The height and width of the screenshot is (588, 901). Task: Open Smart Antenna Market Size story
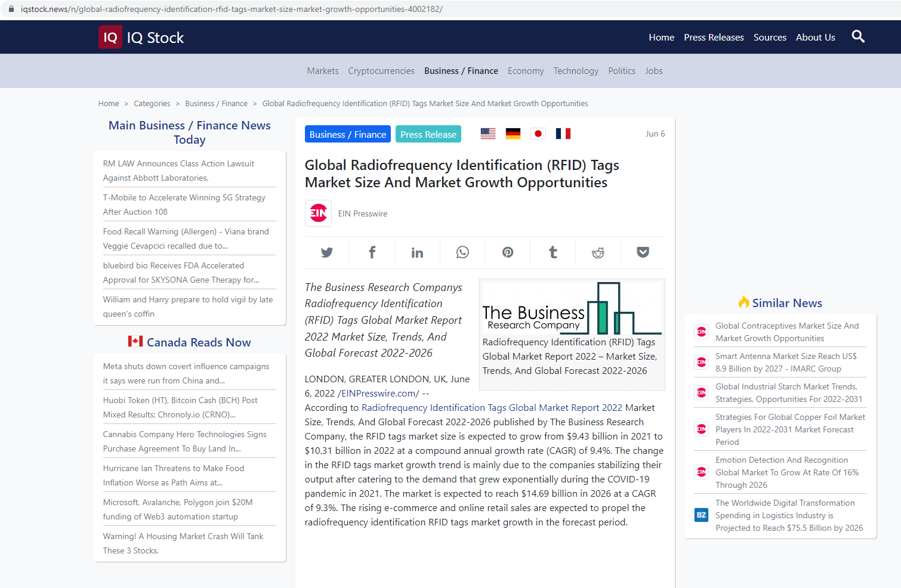pos(786,362)
